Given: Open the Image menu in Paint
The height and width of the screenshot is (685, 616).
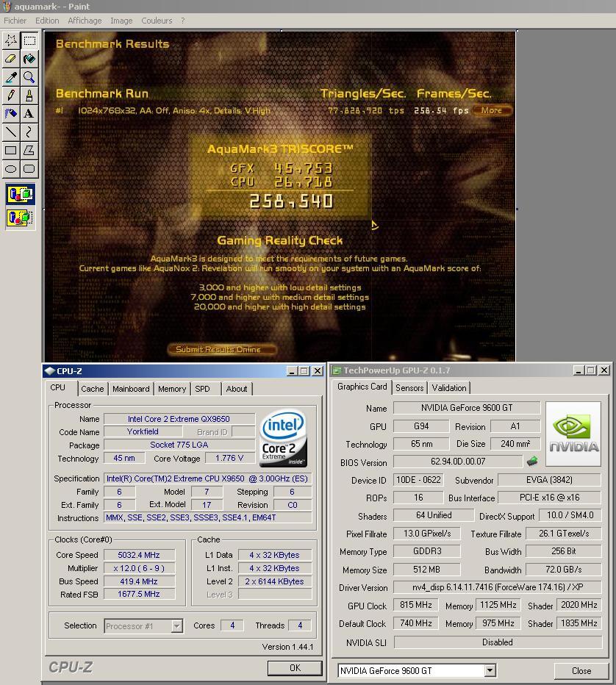Looking at the screenshot, I should point(121,21).
